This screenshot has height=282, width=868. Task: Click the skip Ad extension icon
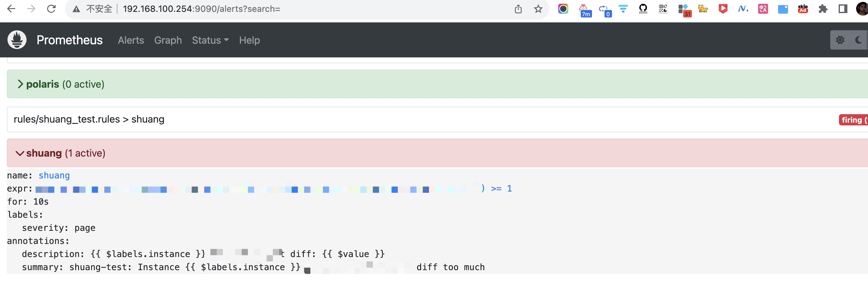[803, 9]
